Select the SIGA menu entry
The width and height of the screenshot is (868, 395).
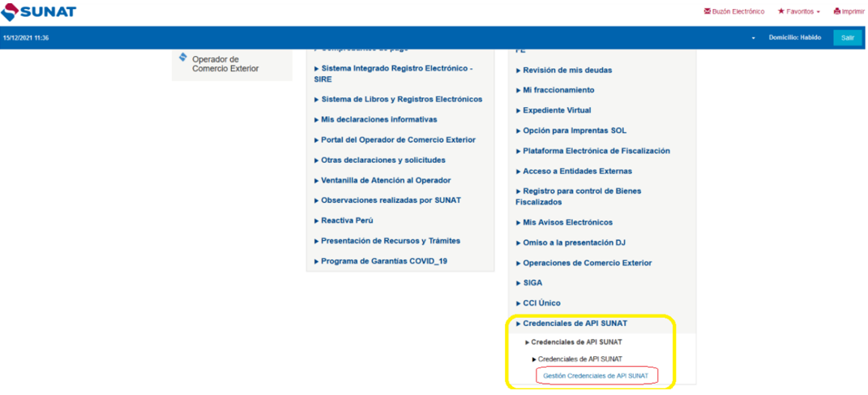pos(529,282)
